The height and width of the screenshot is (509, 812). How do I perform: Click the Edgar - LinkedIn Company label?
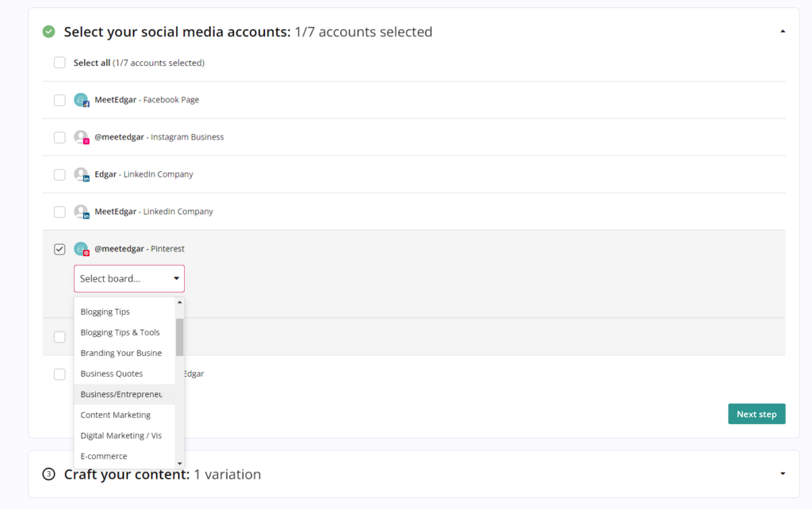pyautogui.click(x=144, y=174)
